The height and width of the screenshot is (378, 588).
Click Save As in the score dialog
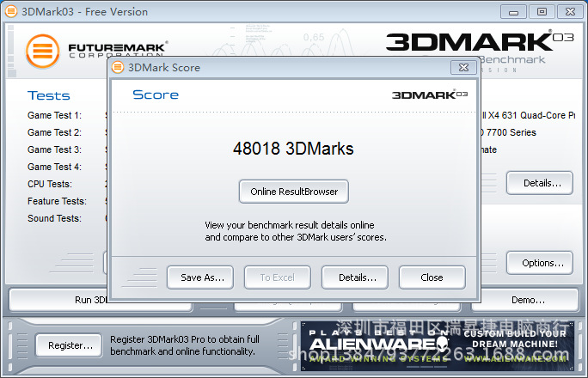[200, 277]
